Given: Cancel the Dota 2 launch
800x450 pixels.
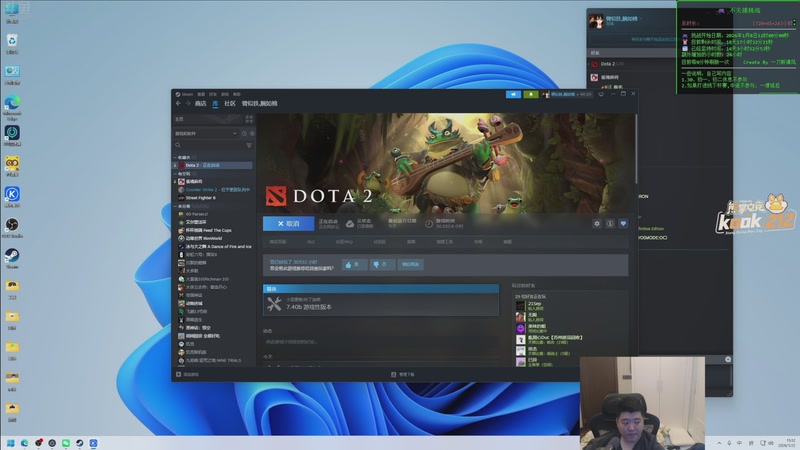Looking at the screenshot, I should click(x=289, y=223).
